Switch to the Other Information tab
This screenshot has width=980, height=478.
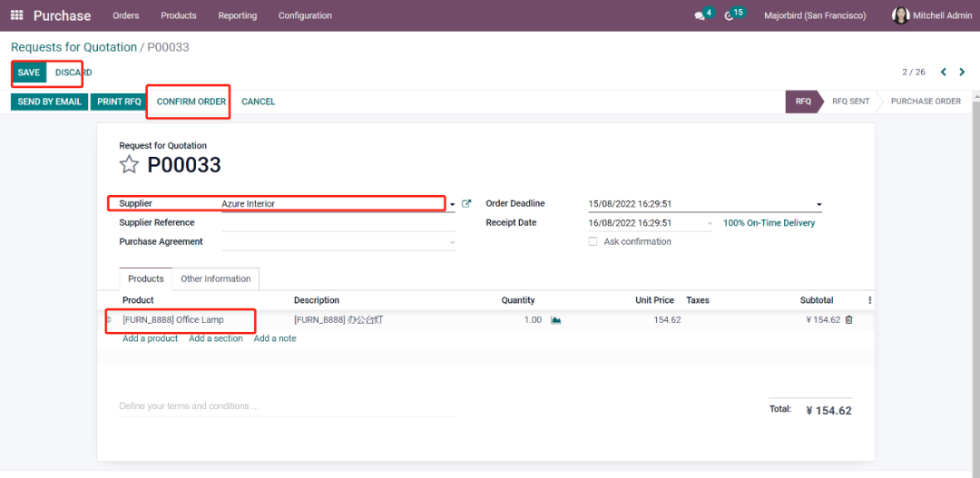(216, 279)
